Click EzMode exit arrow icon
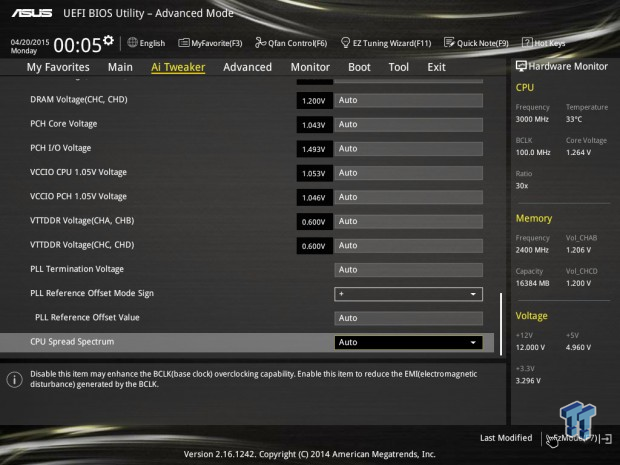The width and height of the screenshot is (620, 465). pos(607,439)
